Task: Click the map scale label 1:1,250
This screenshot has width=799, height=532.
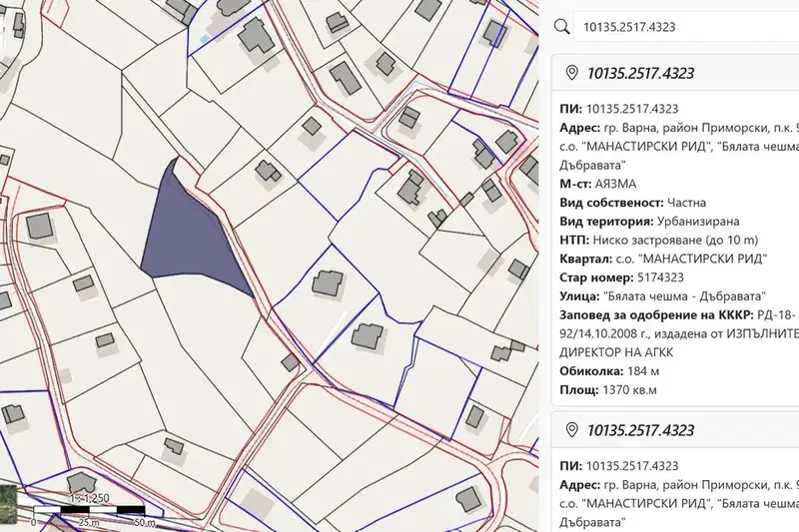Action: (x=89, y=498)
